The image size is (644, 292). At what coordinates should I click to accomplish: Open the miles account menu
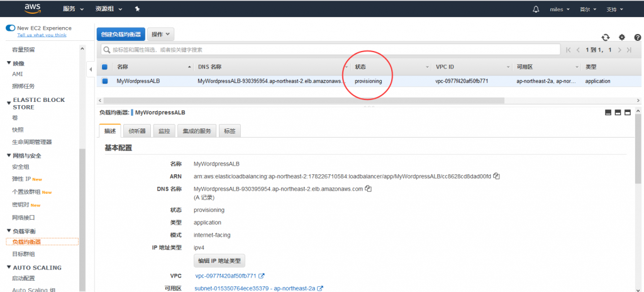click(x=559, y=9)
